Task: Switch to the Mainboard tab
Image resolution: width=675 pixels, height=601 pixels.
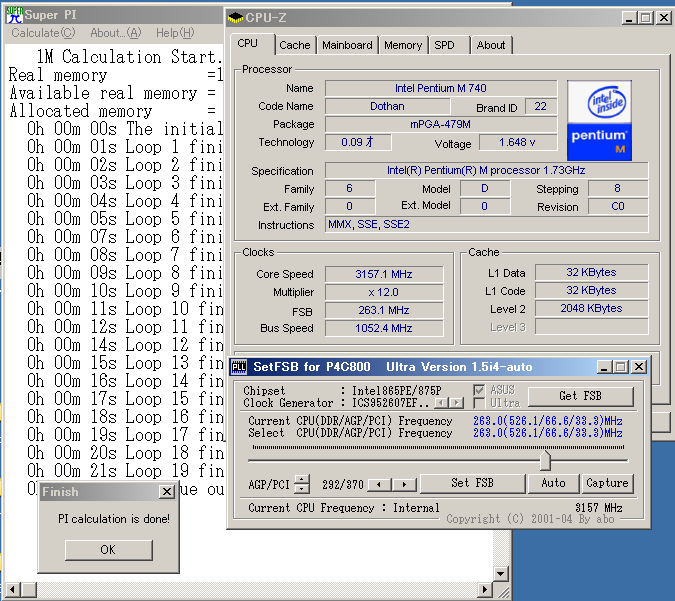Action: (x=347, y=45)
